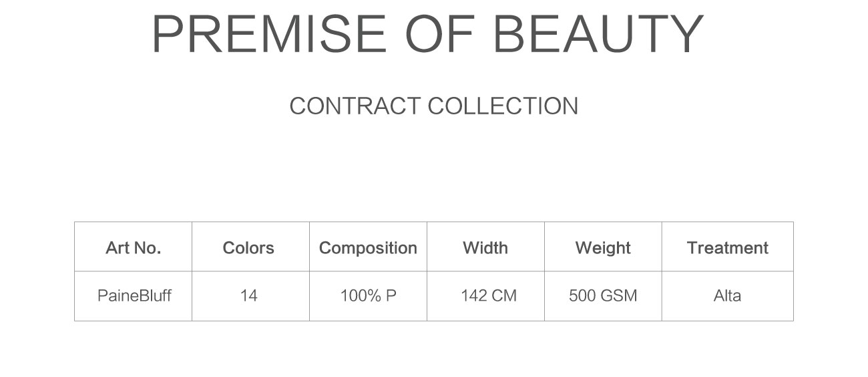Click the colors value 14
This screenshot has width=868, height=377.
pyautogui.click(x=248, y=295)
